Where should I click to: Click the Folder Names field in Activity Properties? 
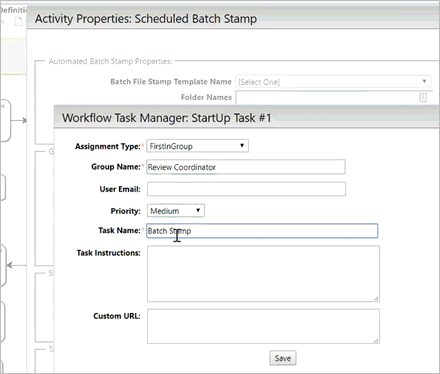tap(334, 97)
